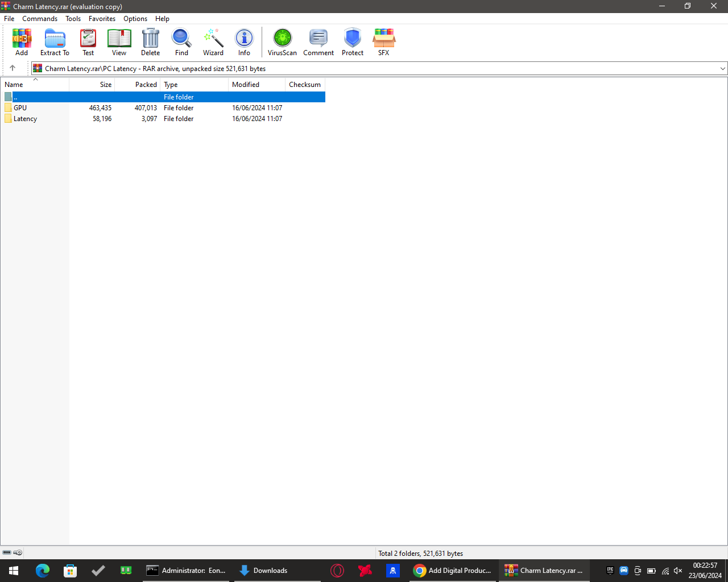Screen dimensions: 728x582
Task: Open the Tools menu
Action: coord(73,19)
